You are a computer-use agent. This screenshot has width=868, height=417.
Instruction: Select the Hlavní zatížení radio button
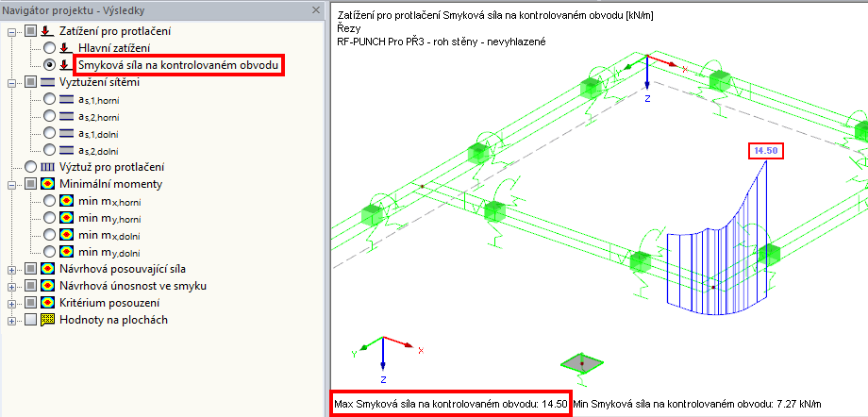[50, 49]
